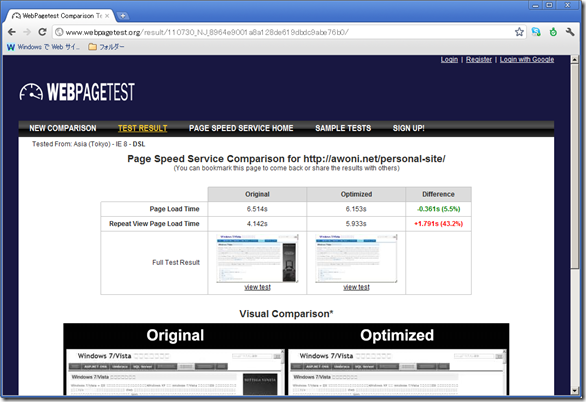Go to PAGE SPEED SERVICE HOME

tap(241, 128)
